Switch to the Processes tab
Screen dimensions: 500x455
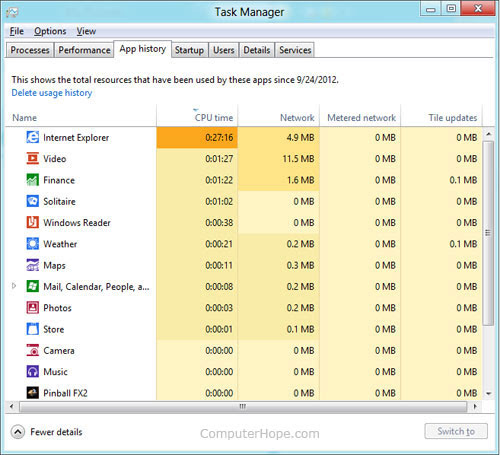pos(30,50)
